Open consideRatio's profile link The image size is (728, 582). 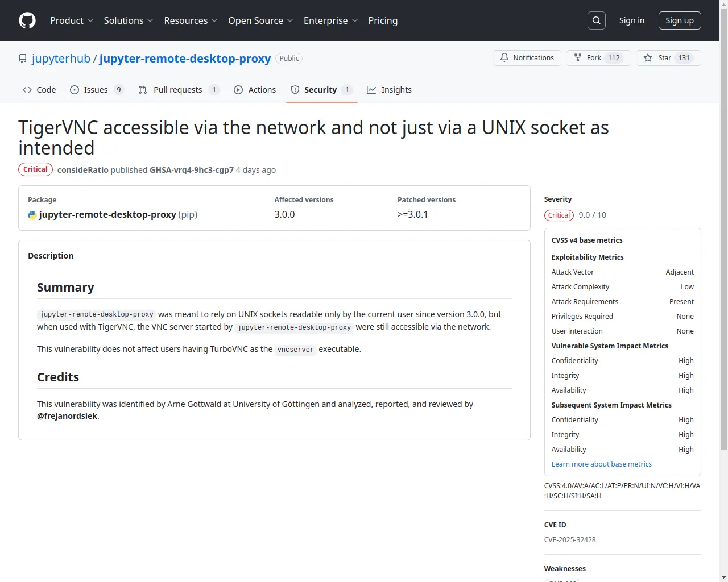click(82, 170)
